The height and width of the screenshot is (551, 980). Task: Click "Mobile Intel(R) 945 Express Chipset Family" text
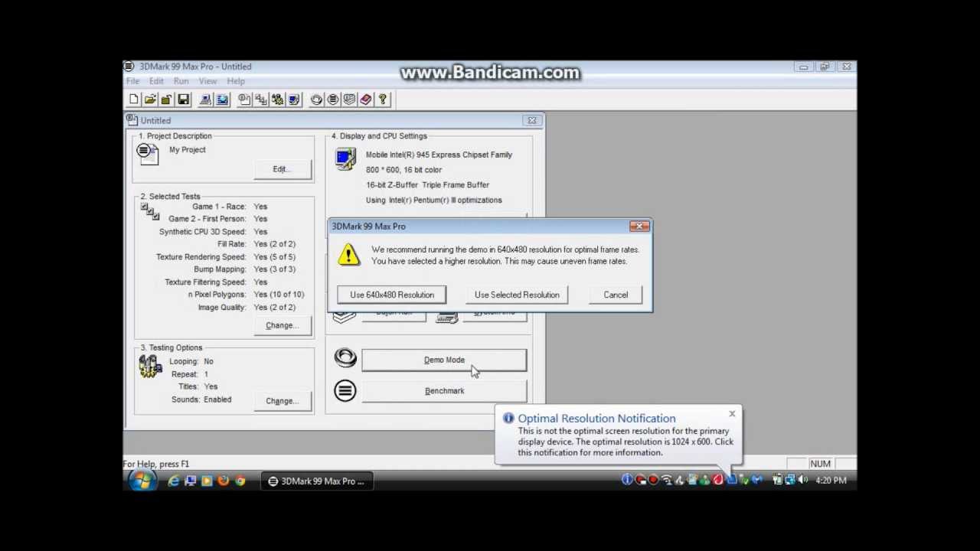pyautogui.click(x=439, y=155)
